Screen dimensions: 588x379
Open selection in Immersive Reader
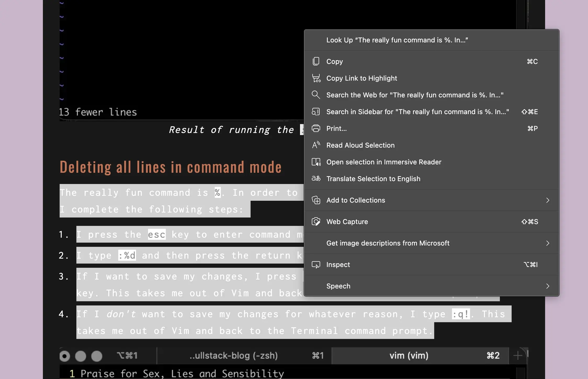click(x=432, y=162)
